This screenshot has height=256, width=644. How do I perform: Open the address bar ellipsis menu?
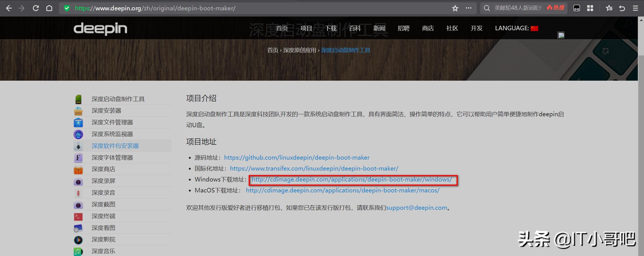pos(468,8)
